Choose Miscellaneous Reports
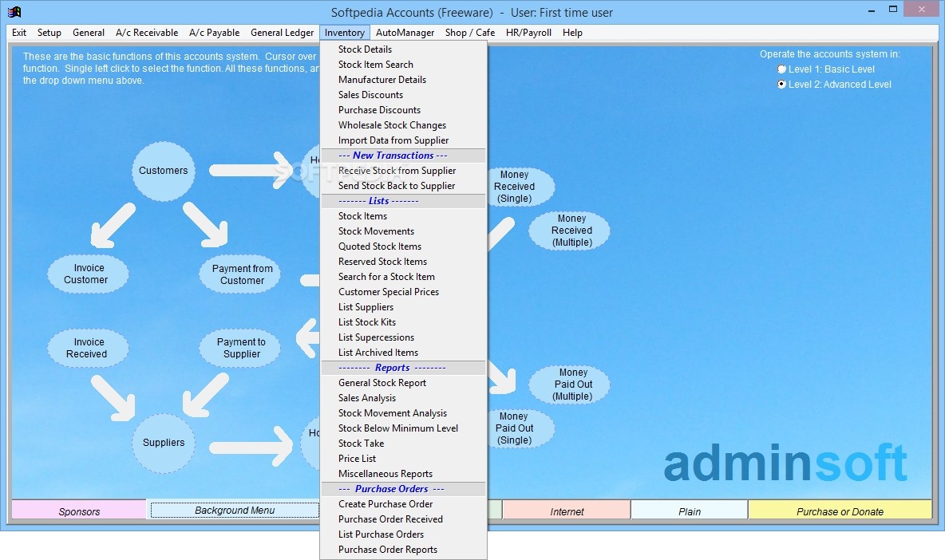945x560 pixels. pos(403,474)
